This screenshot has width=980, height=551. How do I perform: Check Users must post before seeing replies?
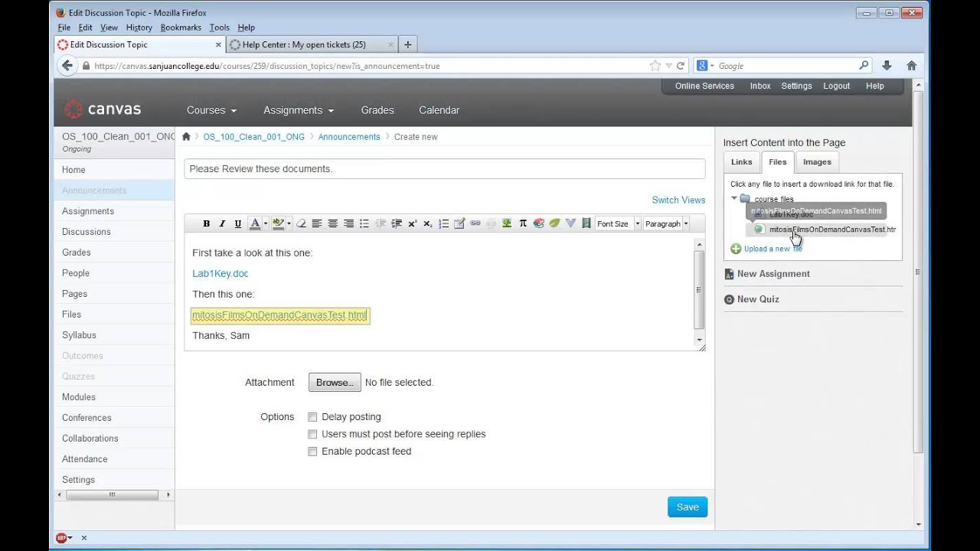312,434
